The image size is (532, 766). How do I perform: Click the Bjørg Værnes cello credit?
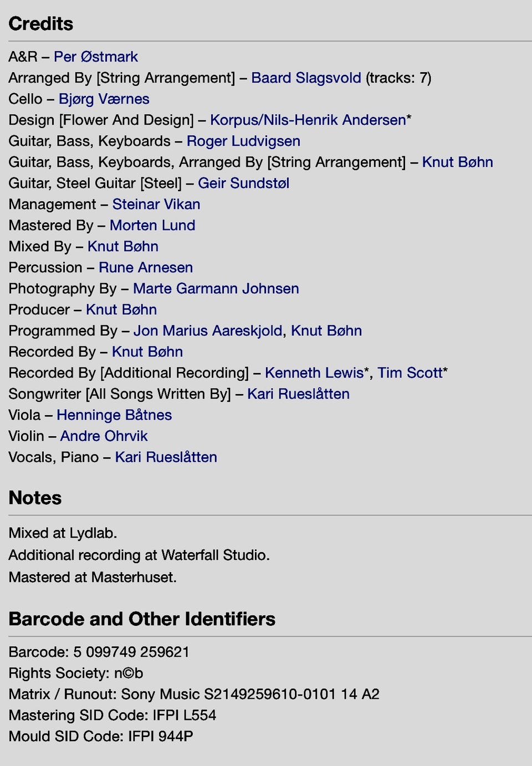pos(104,99)
